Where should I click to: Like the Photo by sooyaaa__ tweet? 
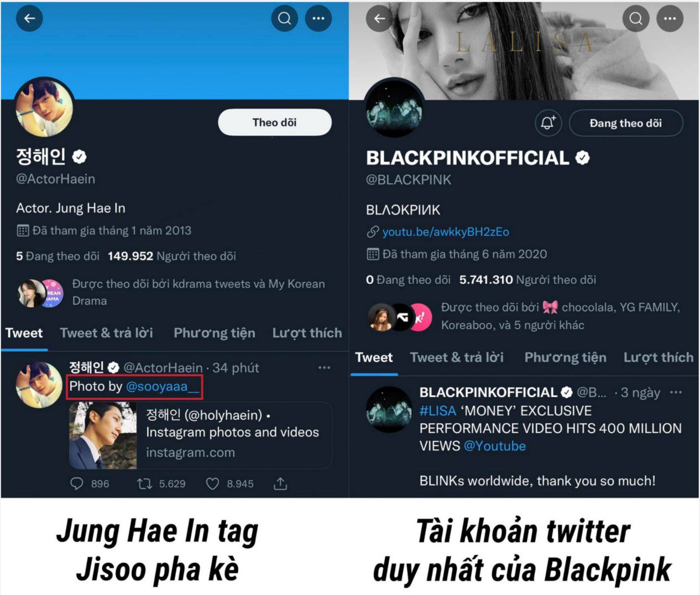click(212, 484)
